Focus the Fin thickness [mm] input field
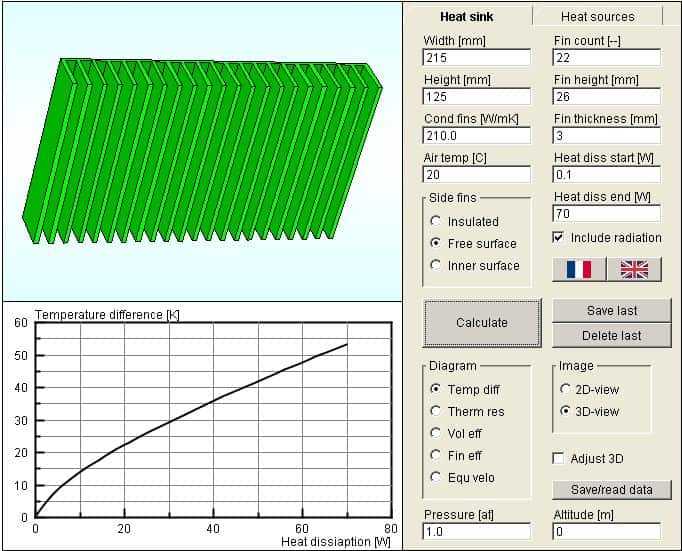682x551 pixels. coord(607,136)
